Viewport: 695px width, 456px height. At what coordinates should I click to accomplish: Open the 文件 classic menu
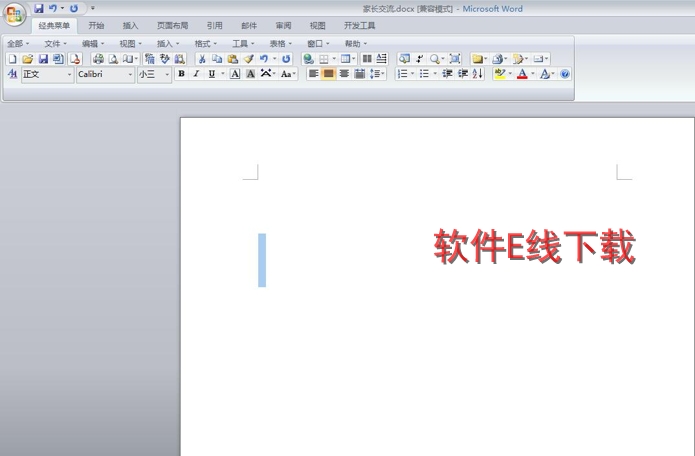point(55,44)
